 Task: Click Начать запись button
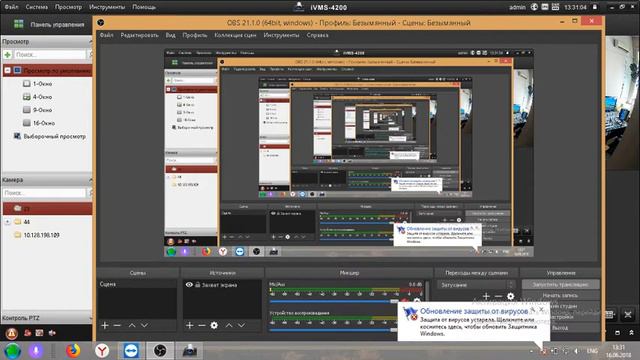pos(560,295)
